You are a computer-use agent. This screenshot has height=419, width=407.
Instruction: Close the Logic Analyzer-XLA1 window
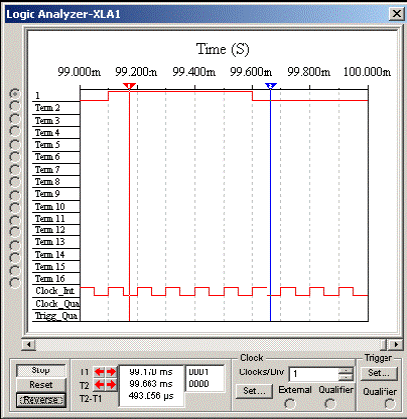[x=396, y=14]
